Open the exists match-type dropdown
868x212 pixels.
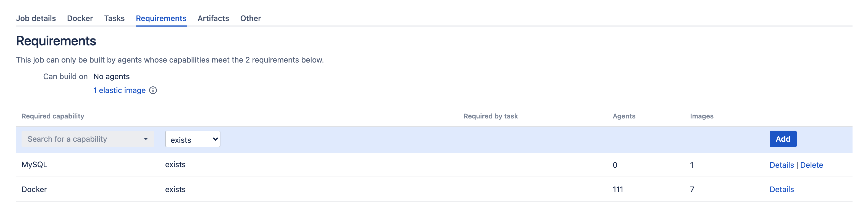point(193,139)
